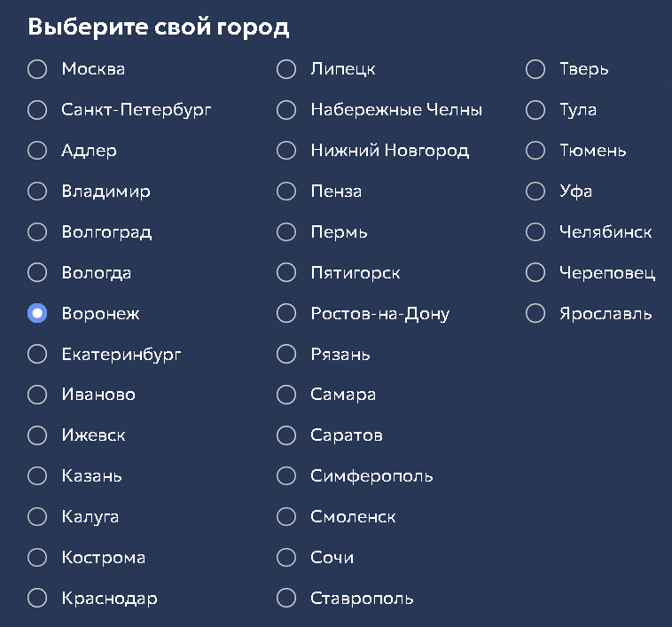
Task: Choose Санкт-Петербург as your city
Action: 37,110
